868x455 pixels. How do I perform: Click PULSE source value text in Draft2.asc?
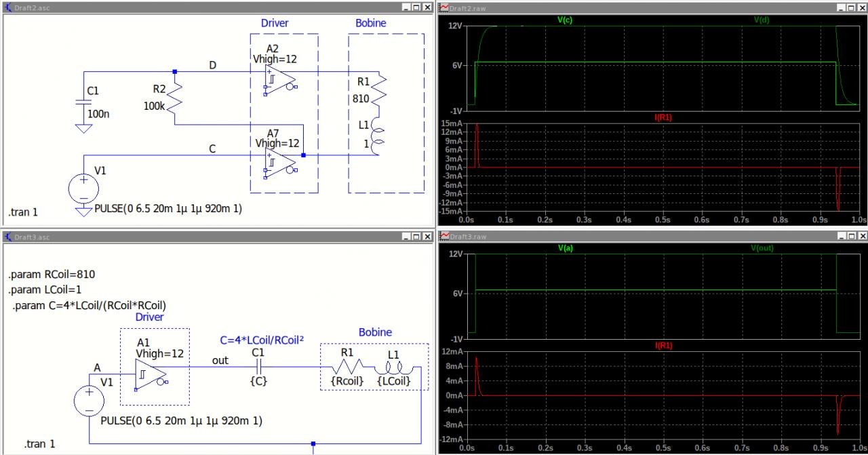coord(169,209)
